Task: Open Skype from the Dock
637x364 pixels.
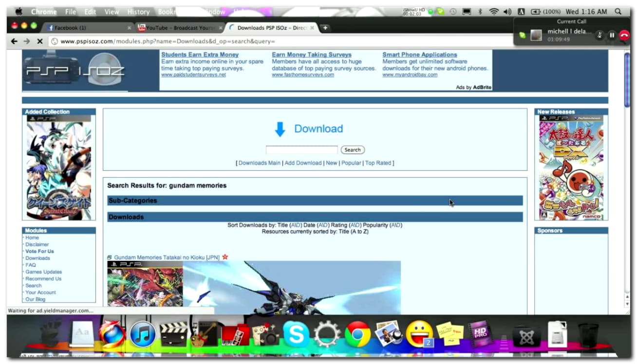Action: (x=296, y=335)
